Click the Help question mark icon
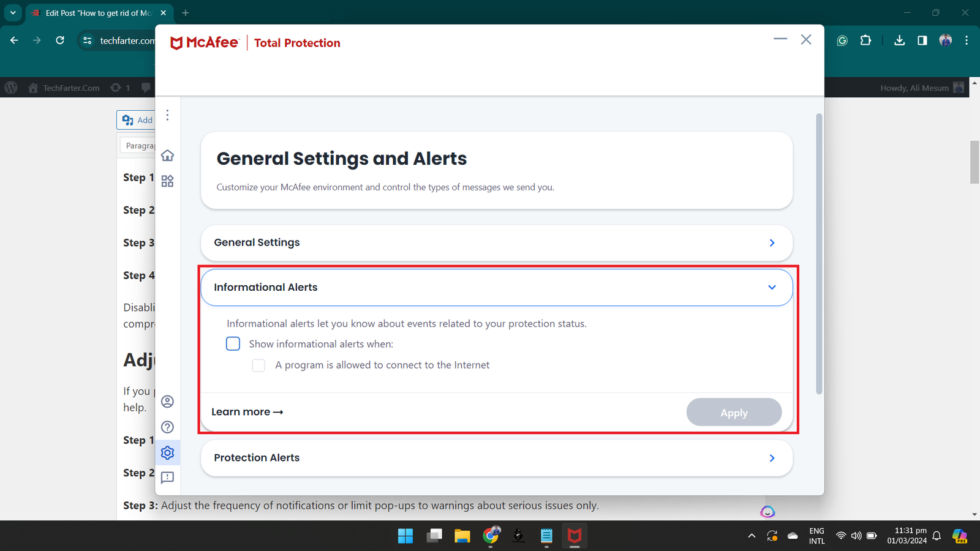 pos(167,427)
